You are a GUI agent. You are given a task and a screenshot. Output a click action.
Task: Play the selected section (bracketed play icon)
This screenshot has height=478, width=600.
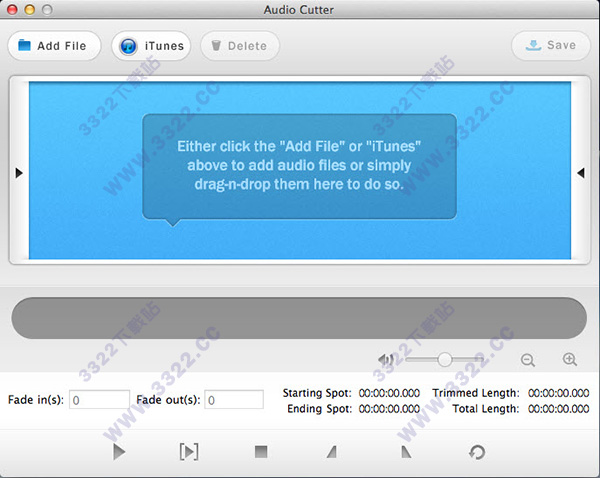[189, 452]
